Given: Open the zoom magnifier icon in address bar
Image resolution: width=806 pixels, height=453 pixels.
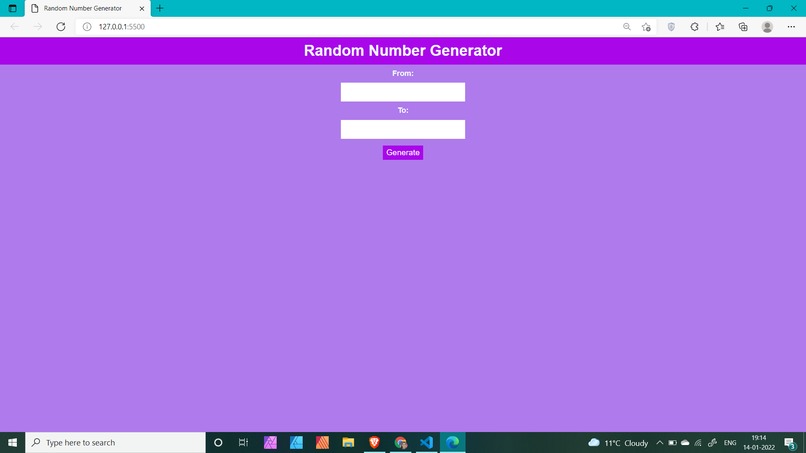Looking at the screenshot, I should tap(627, 27).
